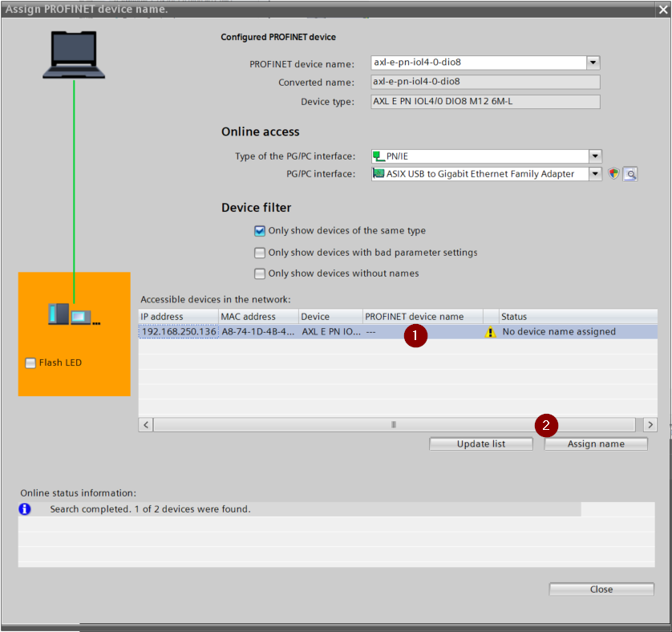
Task: Open the PG/PC interface adapter dropdown
Action: (x=595, y=173)
